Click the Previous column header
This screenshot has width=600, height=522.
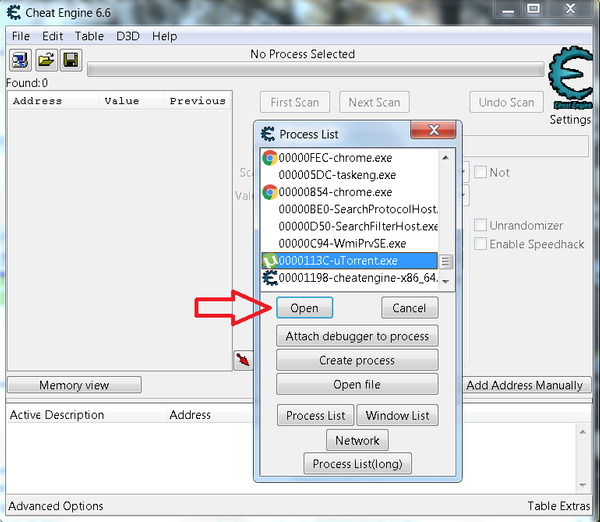[198, 101]
